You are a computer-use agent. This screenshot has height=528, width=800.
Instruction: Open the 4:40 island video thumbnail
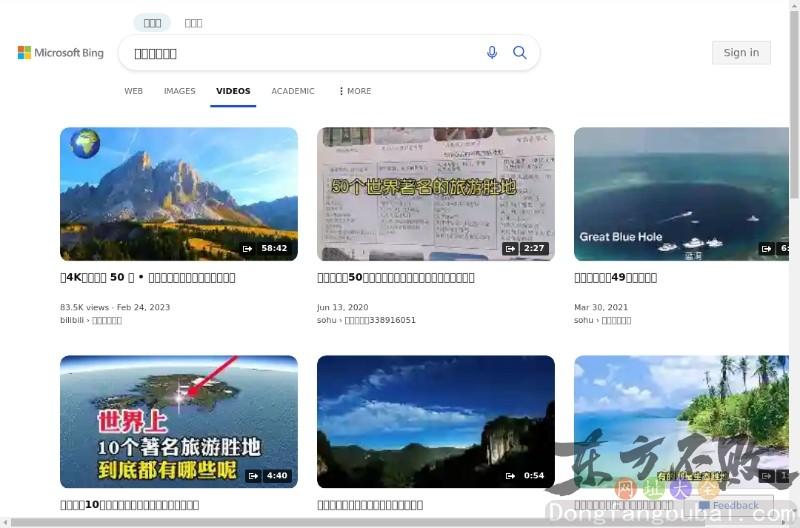point(179,421)
